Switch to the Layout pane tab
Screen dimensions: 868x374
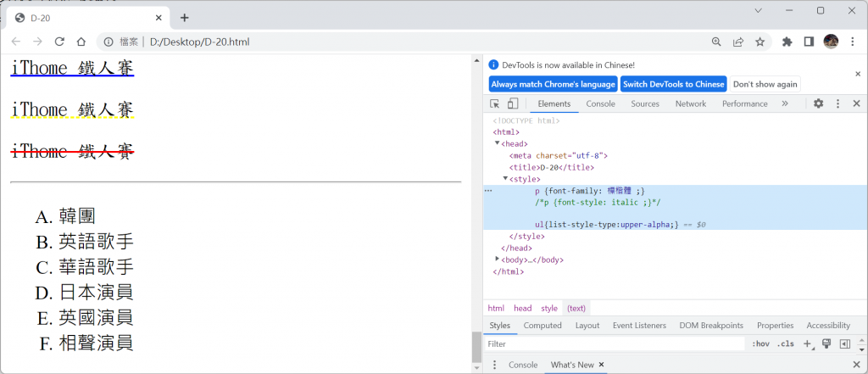coord(587,326)
